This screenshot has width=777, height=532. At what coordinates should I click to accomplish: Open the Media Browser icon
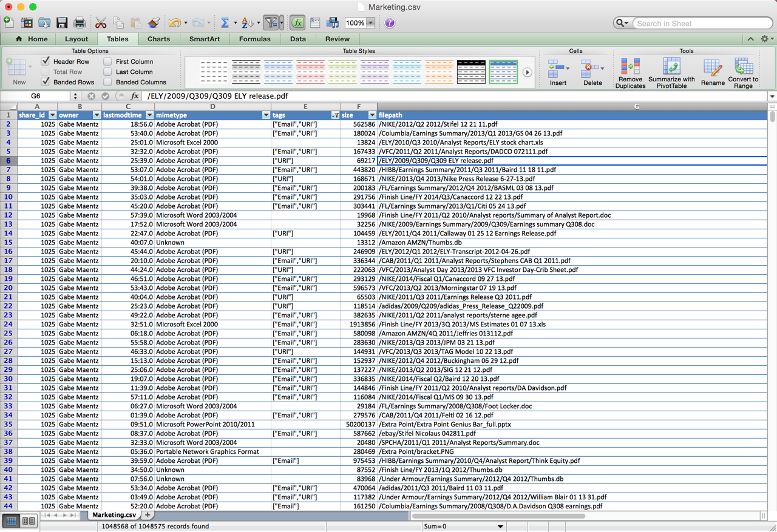tap(333, 22)
